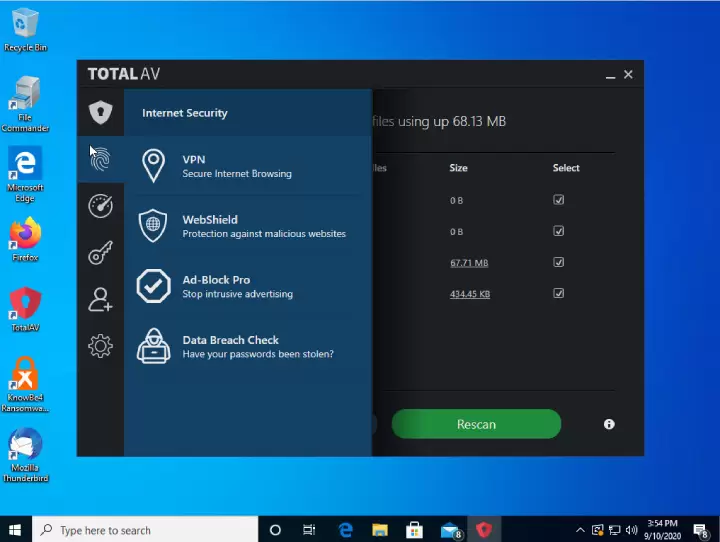The height and width of the screenshot is (542, 720).
Task: Click the WebShield globe shield icon
Action: 153,226
